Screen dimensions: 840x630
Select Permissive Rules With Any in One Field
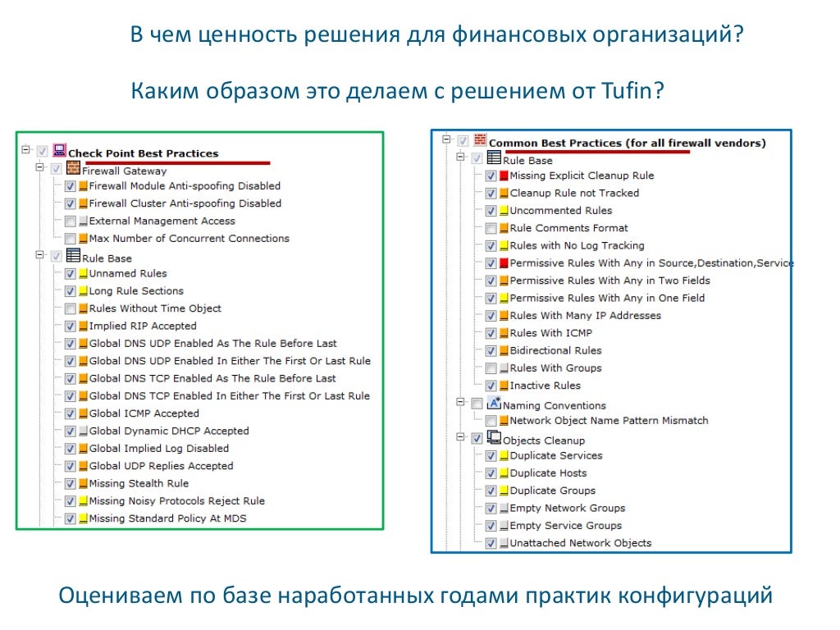click(x=608, y=298)
